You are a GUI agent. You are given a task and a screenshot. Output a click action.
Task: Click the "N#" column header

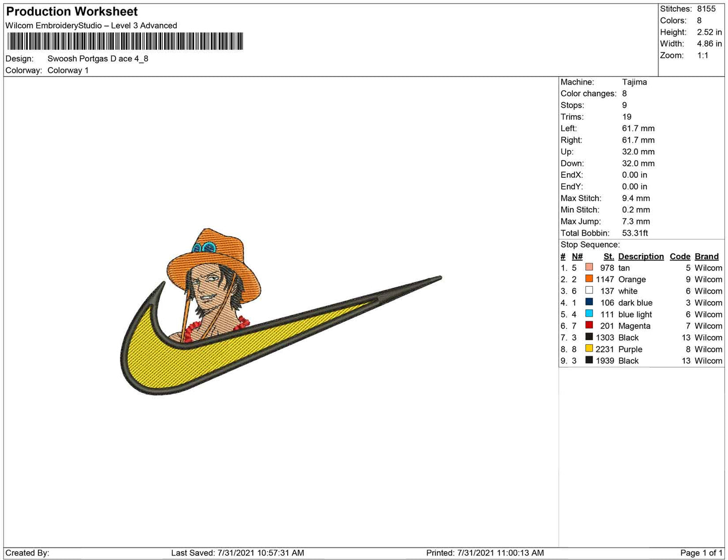coord(577,256)
